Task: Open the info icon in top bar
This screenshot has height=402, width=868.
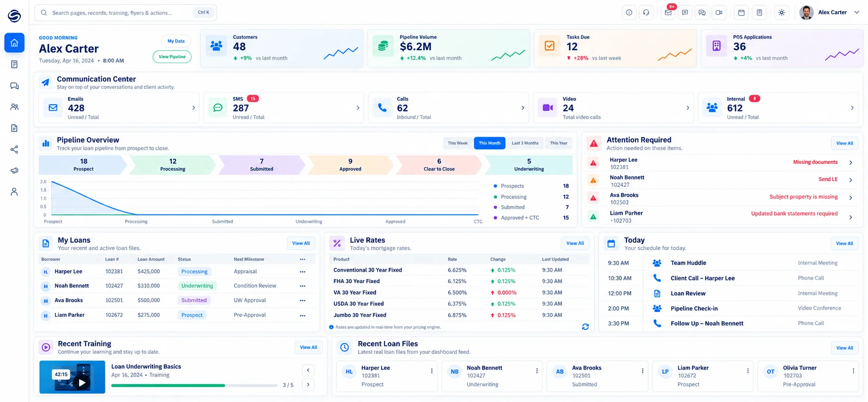Action: click(629, 13)
